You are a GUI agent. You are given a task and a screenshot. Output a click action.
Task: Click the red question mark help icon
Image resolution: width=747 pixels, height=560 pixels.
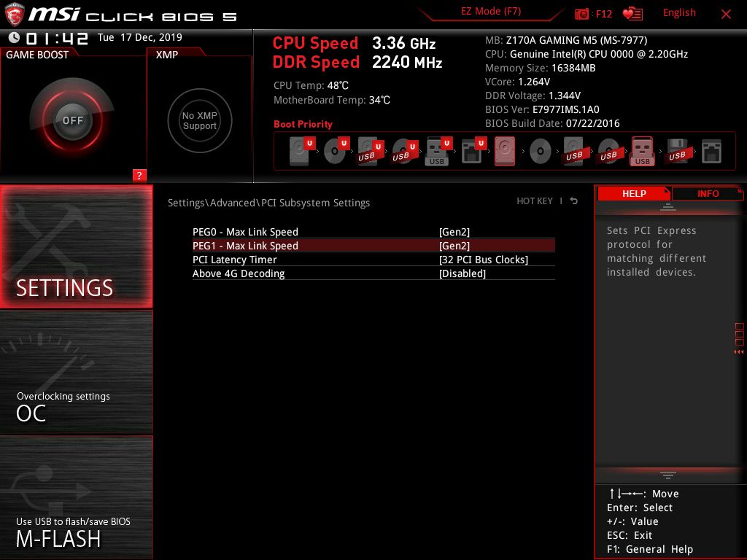(139, 175)
